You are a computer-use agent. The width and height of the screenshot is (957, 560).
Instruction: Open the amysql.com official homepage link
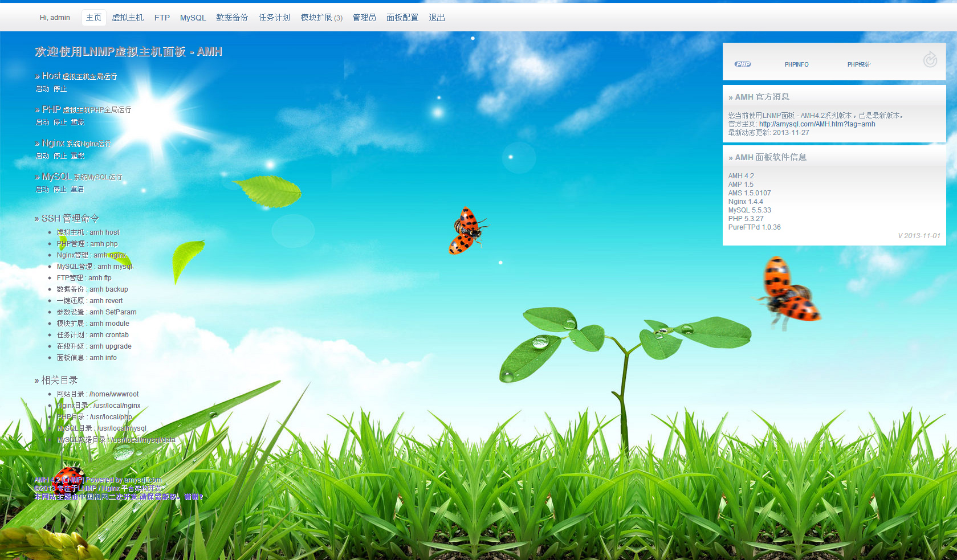click(x=817, y=124)
